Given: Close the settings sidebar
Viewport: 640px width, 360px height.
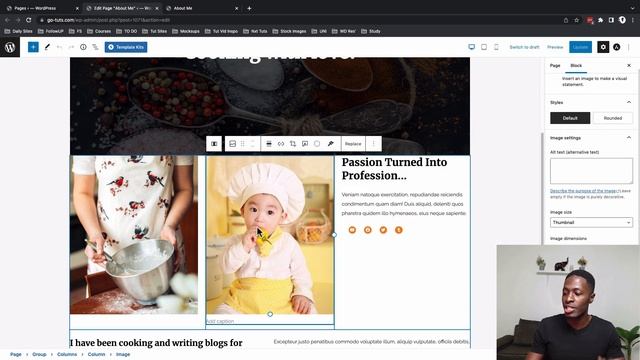Looking at the screenshot, I should pyautogui.click(x=629, y=65).
